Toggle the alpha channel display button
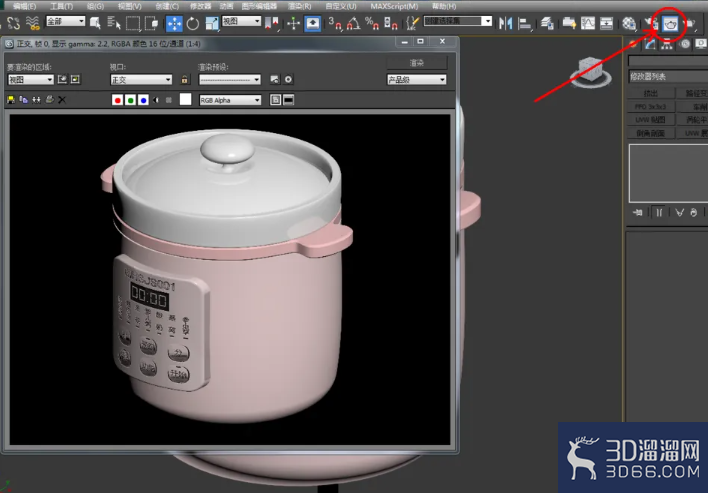The width and height of the screenshot is (708, 493). [x=156, y=100]
